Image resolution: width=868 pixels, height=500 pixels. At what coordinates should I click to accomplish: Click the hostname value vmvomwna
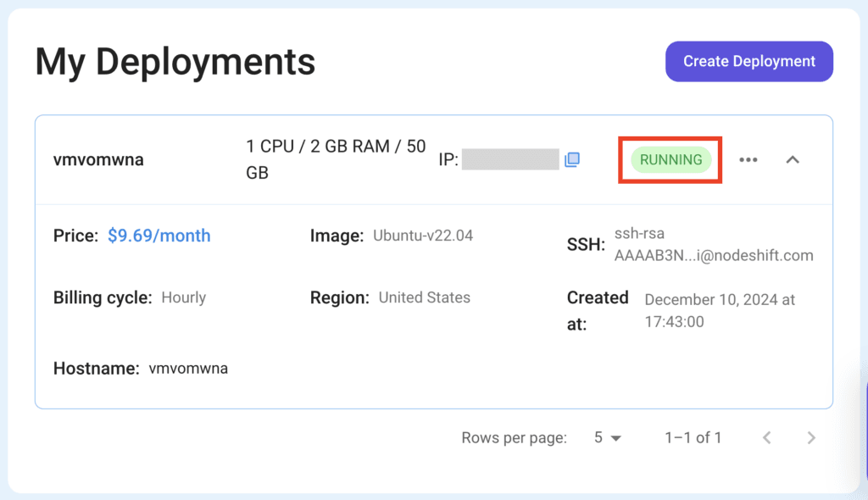(188, 369)
